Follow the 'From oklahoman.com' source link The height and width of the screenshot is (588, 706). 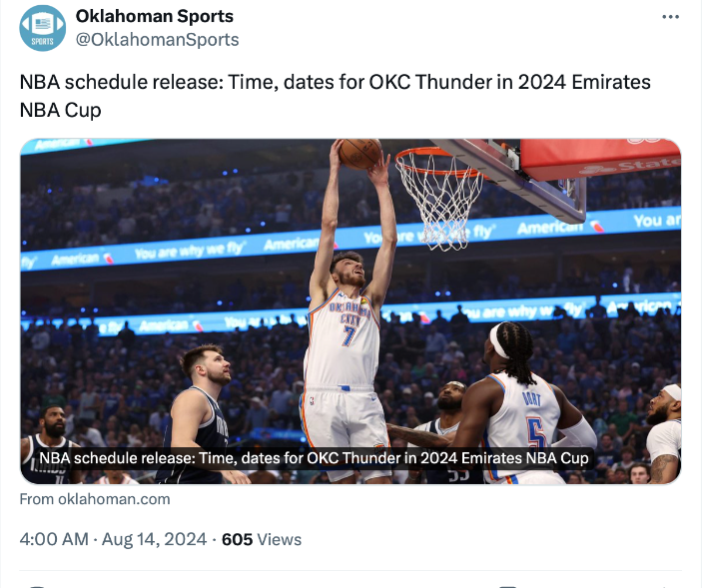pos(95,499)
